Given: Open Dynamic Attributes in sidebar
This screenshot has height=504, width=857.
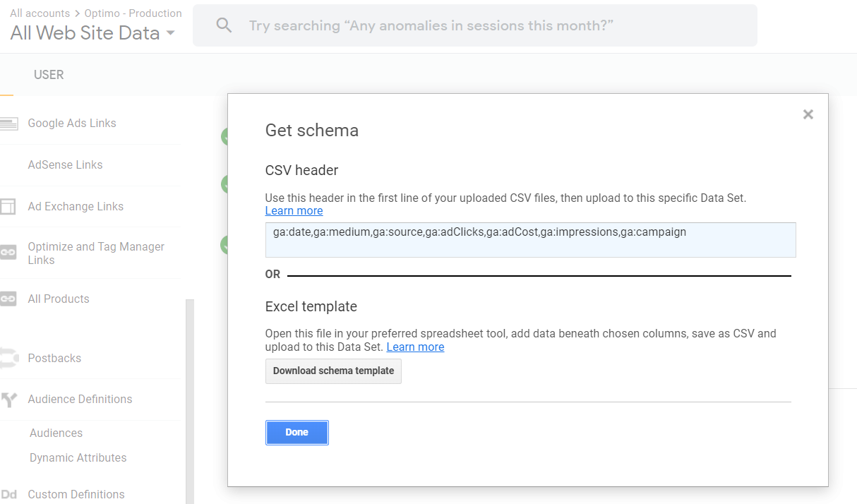Looking at the screenshot, I should [x=78, y=458].
